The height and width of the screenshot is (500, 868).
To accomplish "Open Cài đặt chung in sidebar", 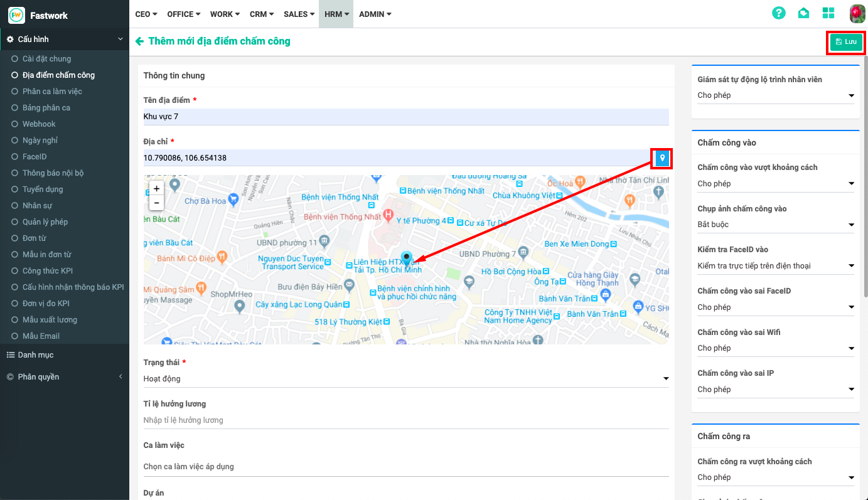I will tap(46, 59).
